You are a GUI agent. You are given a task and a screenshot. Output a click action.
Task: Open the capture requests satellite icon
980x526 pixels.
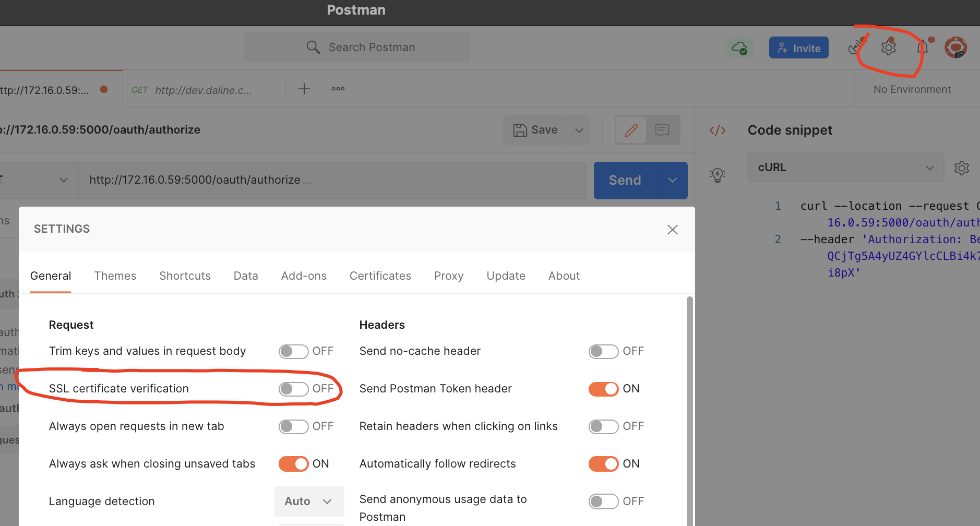855,47
